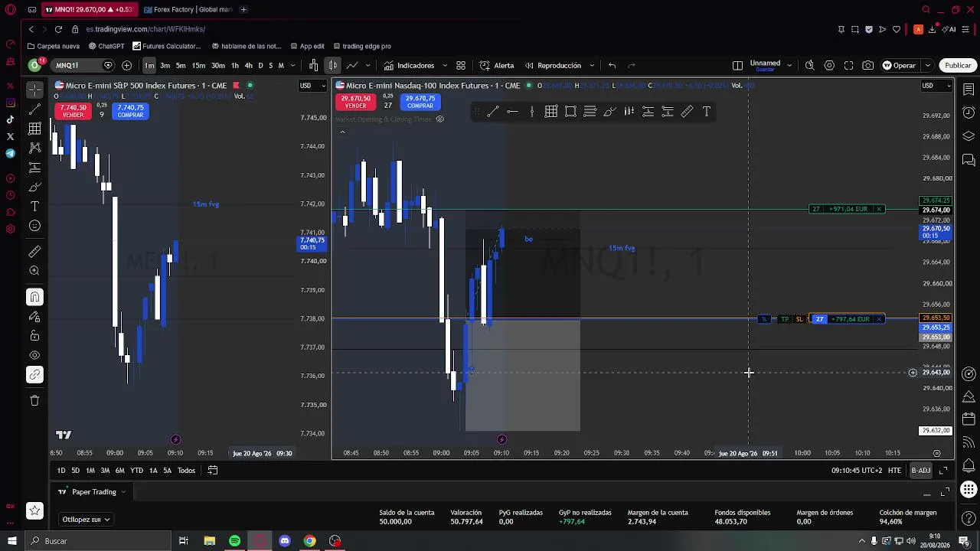This screenshot has height=551, width=980.
Task: Select the trend line tool in left toolbar
Action: click(x=34, y=109)
